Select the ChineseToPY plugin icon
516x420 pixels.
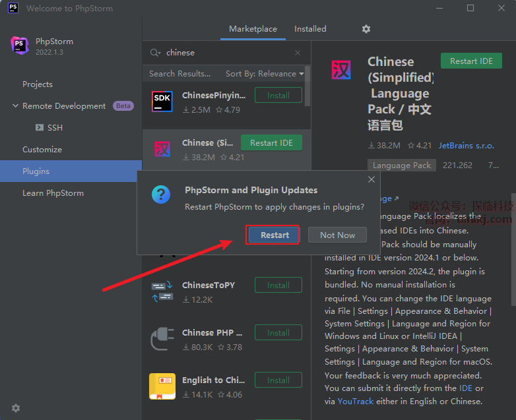point(162,291)
